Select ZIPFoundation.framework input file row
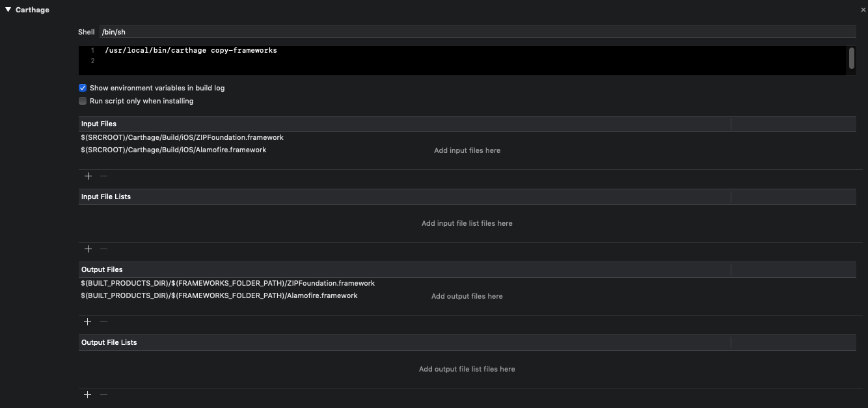Viewport: 868px width, 408px height. click(x=182, y=137)
